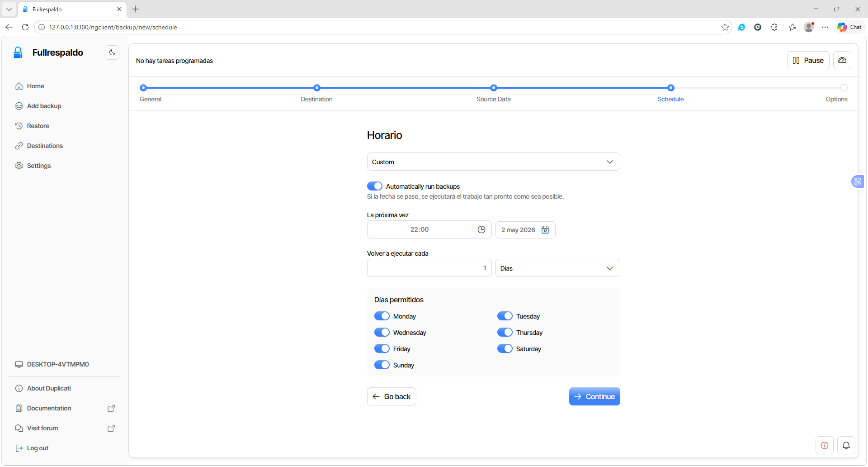Reload the page with refresh icon

point(25,27)
